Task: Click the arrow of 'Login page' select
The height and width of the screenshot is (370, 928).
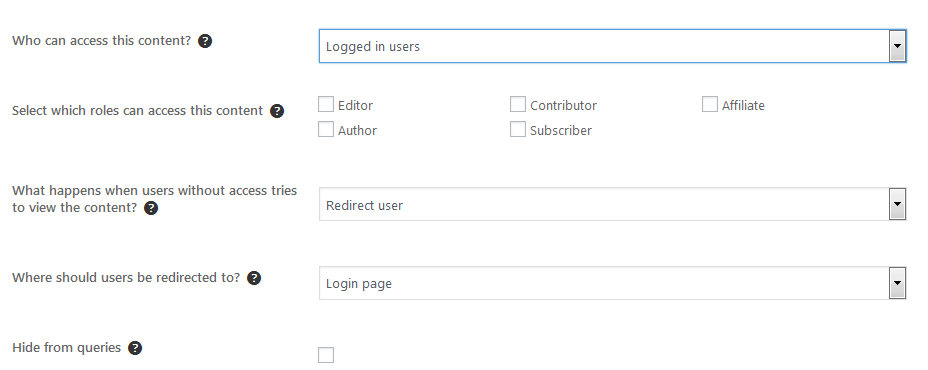Action: [897, 283]
